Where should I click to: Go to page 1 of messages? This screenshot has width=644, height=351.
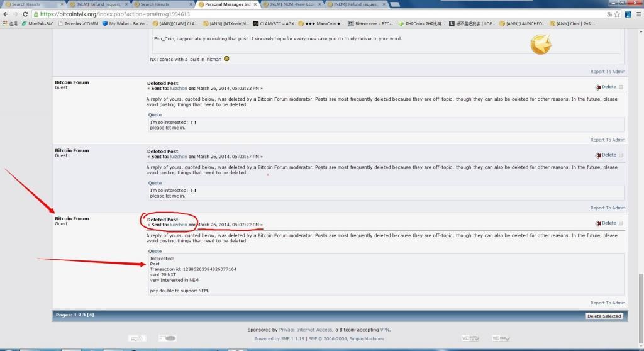coord(76,315)
